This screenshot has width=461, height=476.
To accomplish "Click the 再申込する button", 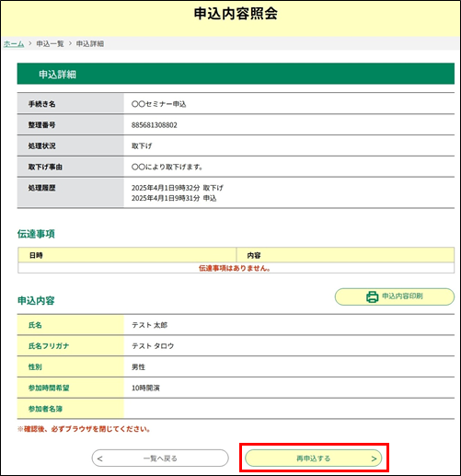I will click(x=314, y=459).
